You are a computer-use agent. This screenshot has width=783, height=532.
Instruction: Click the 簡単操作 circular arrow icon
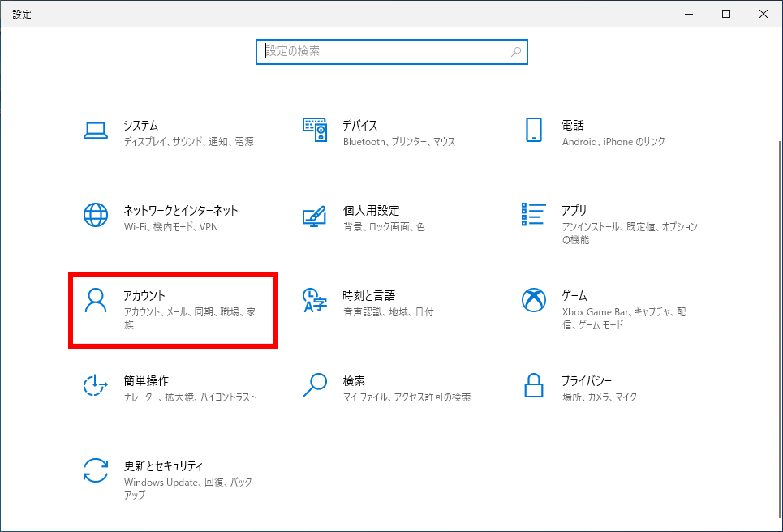point(97,385)
